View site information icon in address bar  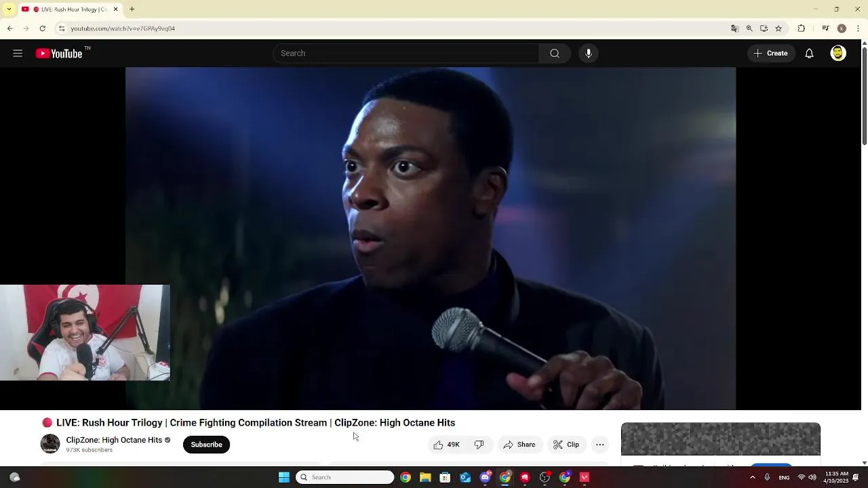click(x=61, y=28)
